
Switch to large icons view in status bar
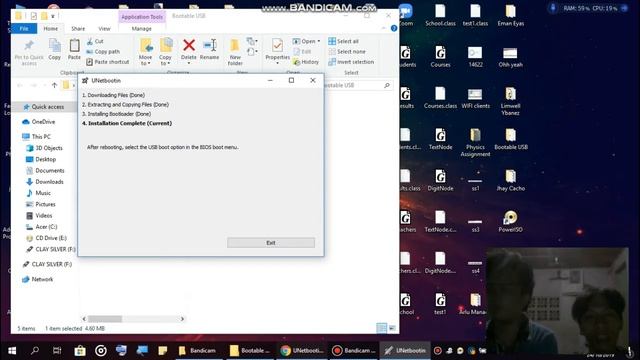pyautogui.click(x=392, y=328)
